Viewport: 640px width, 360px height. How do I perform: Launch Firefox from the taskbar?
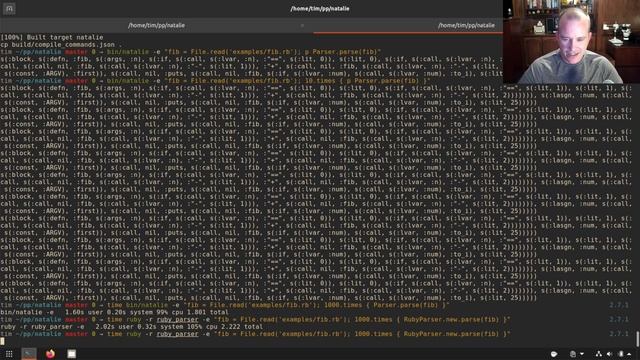point(50,354)
